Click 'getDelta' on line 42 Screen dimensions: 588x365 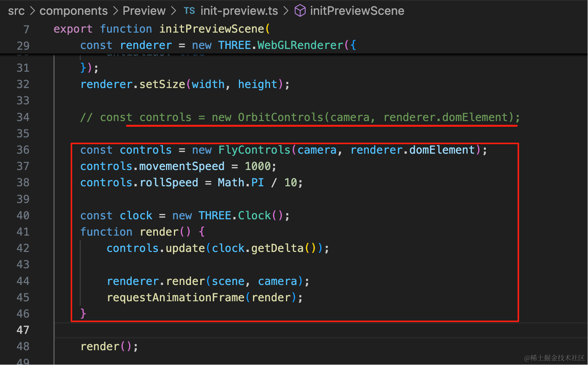(277, 248)
